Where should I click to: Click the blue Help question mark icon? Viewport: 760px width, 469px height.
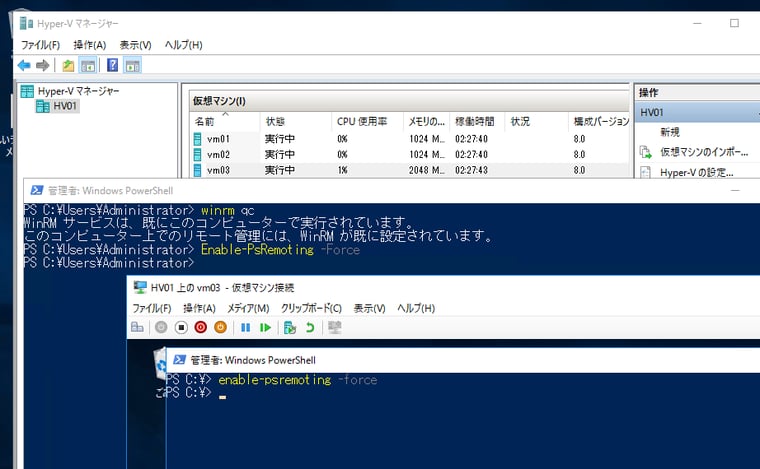coord(112,65)
